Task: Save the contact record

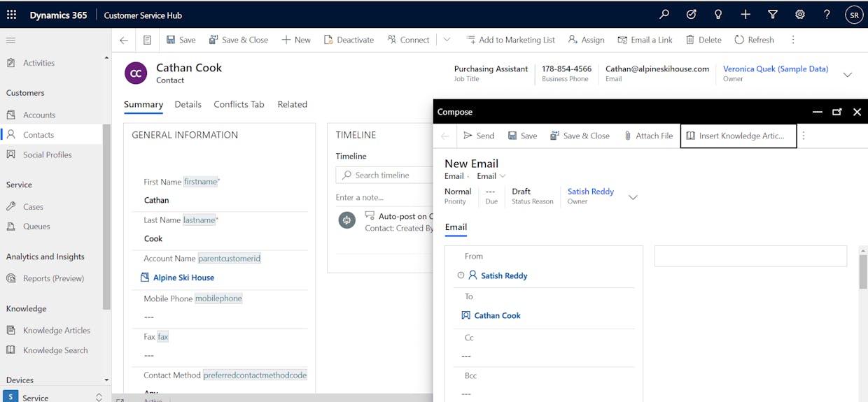Action: (181, 40)
